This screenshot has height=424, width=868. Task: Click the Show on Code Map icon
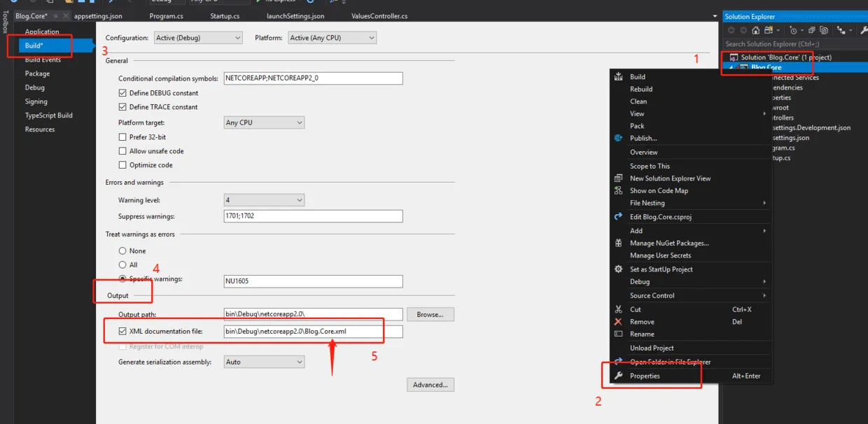[x=618, y=190]
